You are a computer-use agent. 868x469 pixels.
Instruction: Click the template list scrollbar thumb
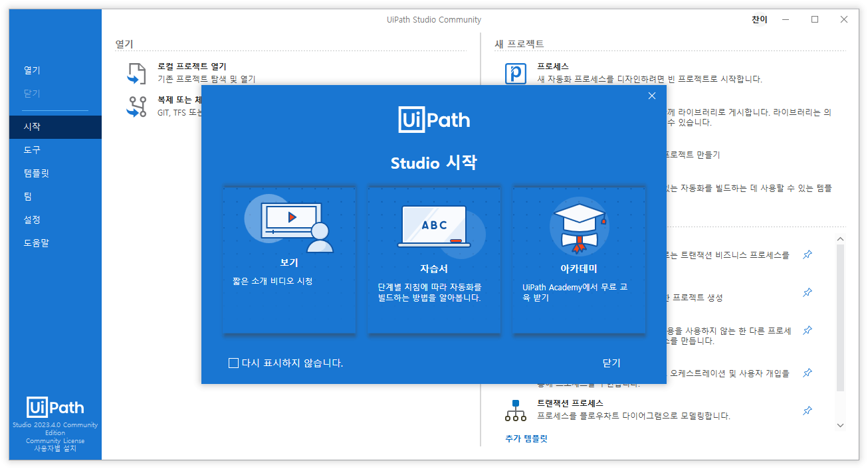[x=840, y=318]
